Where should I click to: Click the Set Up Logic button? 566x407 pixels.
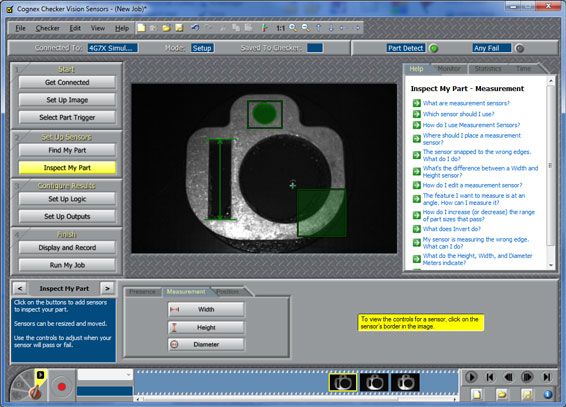click(67, 199)
